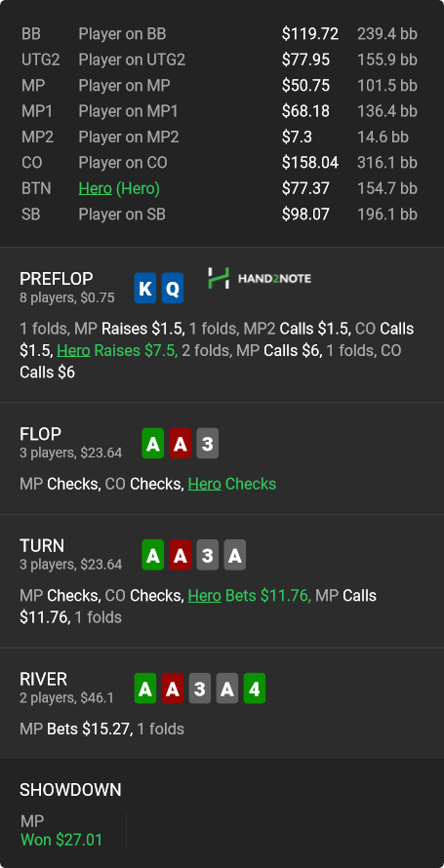Click the last grey Ace in turn row
Viewport: 444px width, 868px height.
click(235, 555)
